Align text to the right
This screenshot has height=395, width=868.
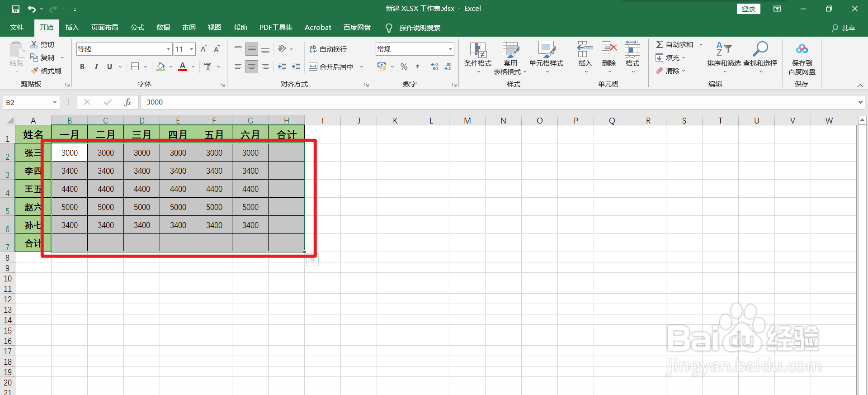(265, 67)
